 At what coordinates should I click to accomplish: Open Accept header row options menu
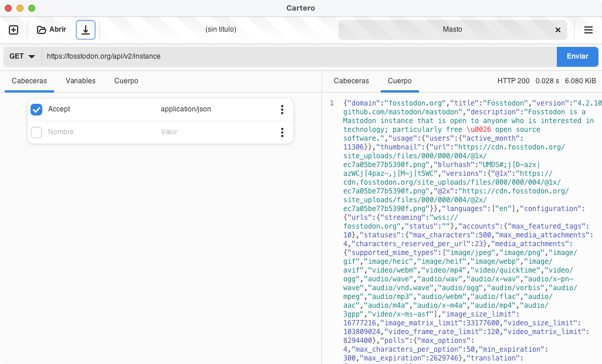(282, 110)
